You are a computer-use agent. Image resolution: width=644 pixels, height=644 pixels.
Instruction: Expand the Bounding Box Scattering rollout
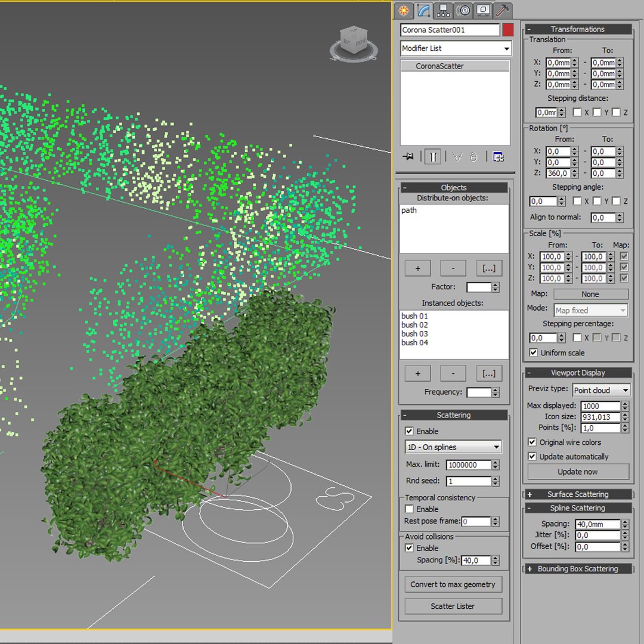578,569
